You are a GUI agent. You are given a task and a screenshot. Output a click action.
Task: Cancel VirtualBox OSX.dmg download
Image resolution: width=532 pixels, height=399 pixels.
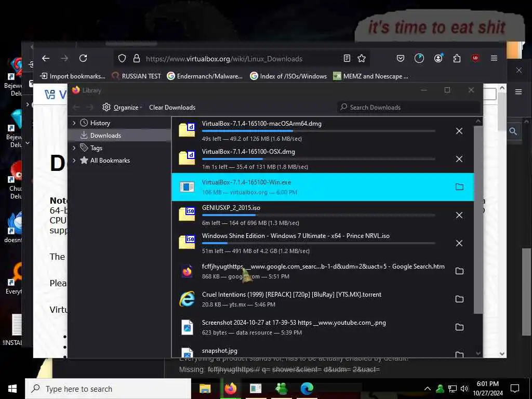(459, 159)
